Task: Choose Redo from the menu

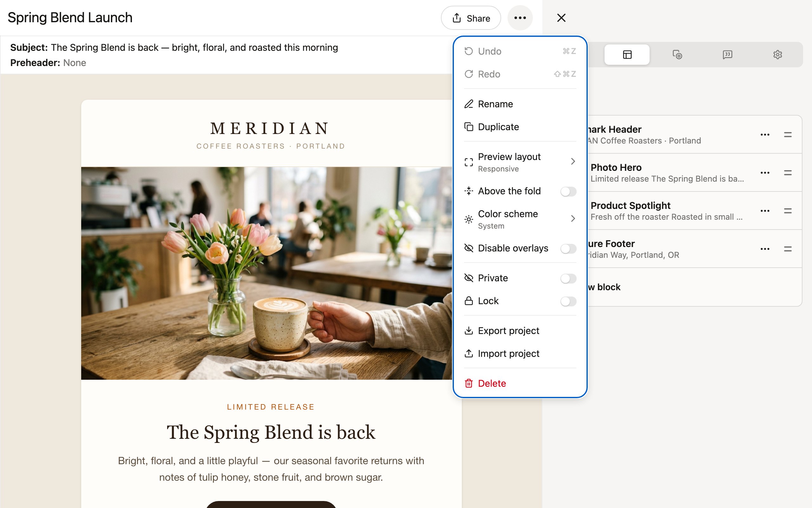Action: [520, 74]
